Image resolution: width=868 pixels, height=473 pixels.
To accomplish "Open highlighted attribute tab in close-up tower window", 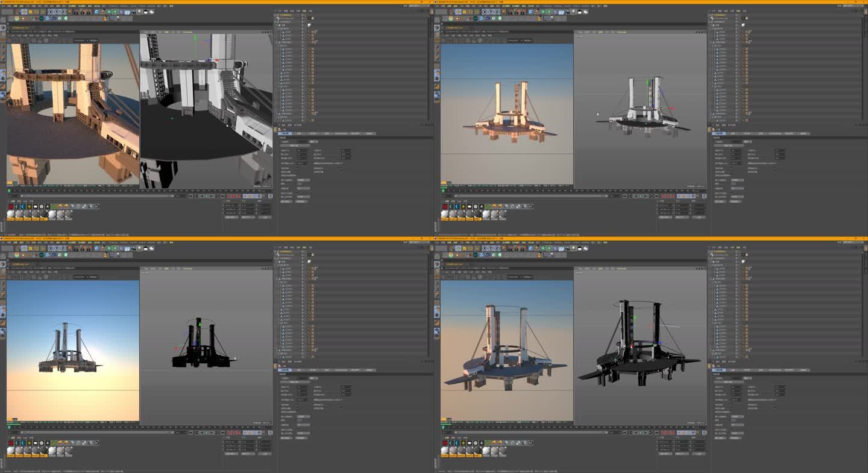I will pos(285,133).
